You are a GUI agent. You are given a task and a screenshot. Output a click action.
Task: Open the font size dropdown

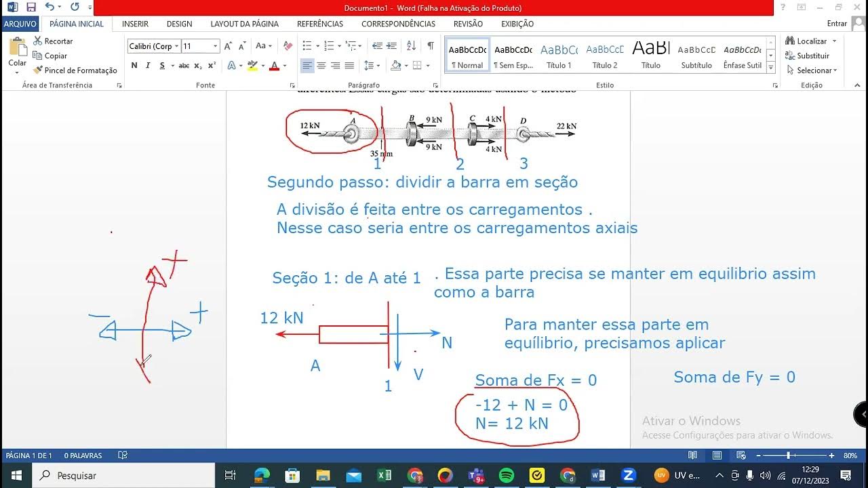[x=215, y=46]
